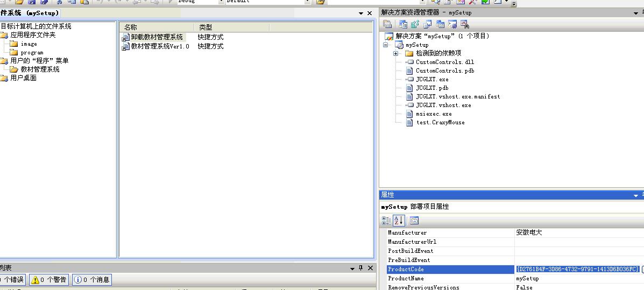Open the User Interface Editor icon
The image size is (644, 290).
[440, 24]
